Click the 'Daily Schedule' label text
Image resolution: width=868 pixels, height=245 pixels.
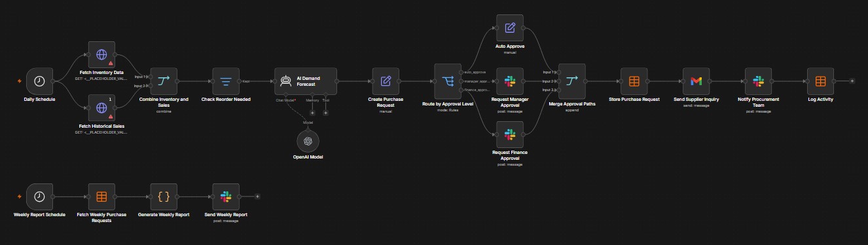(x=39, y=100)
